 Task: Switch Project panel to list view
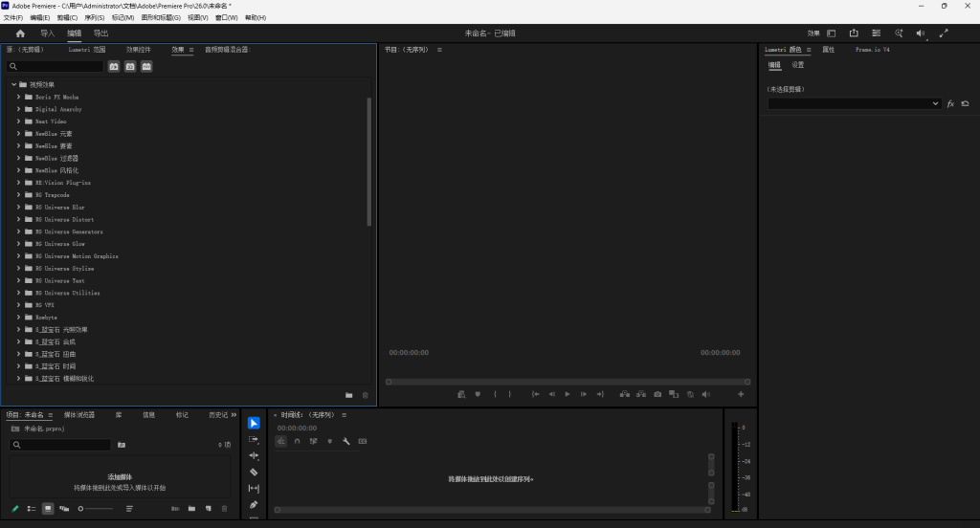pos(32,509)
